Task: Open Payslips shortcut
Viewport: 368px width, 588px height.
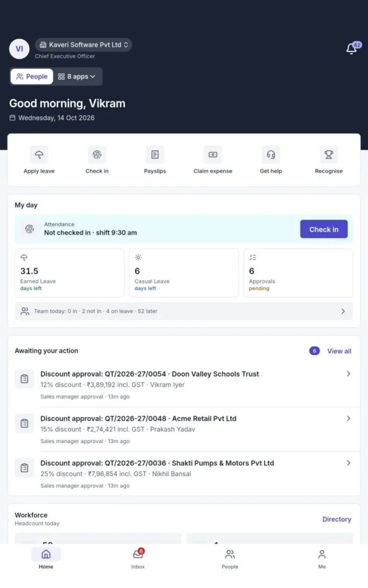Action: pos(155,160)
